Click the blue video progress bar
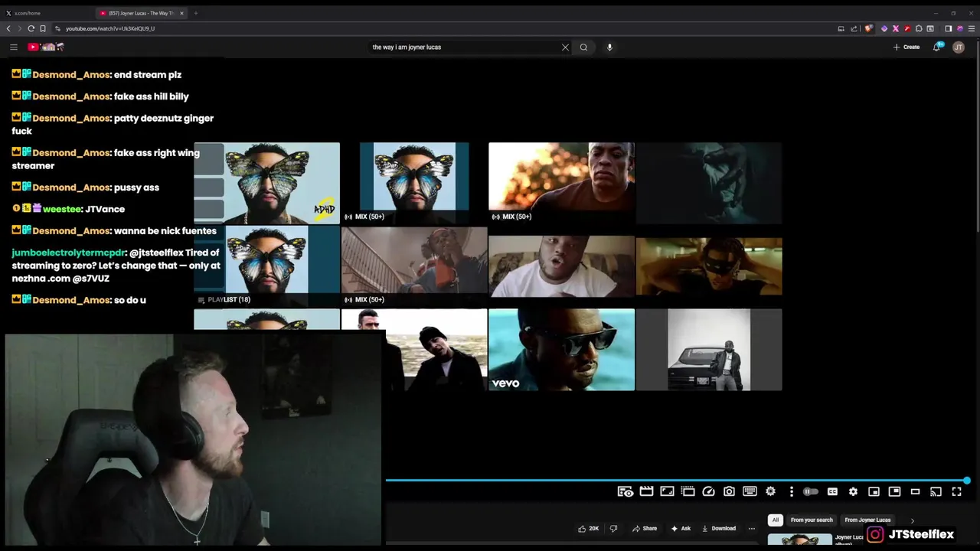Image resolution: width=980 pixels, height=551 pixels. point(675,481)
